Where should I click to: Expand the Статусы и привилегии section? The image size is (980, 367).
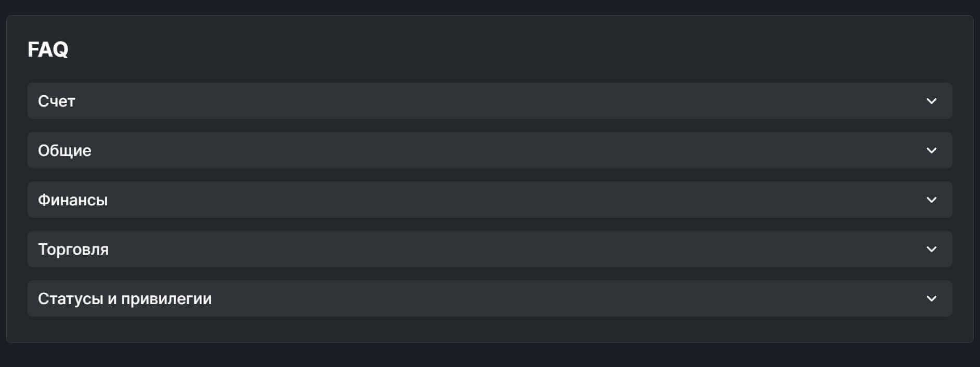pyautogui.click(x=489, y=298)
